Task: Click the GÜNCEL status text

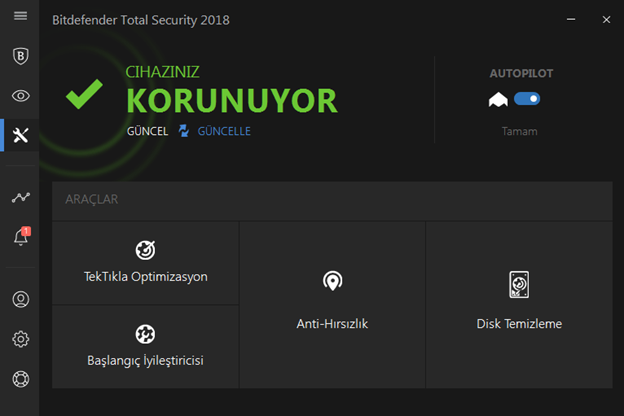Action: click(147, 131)
